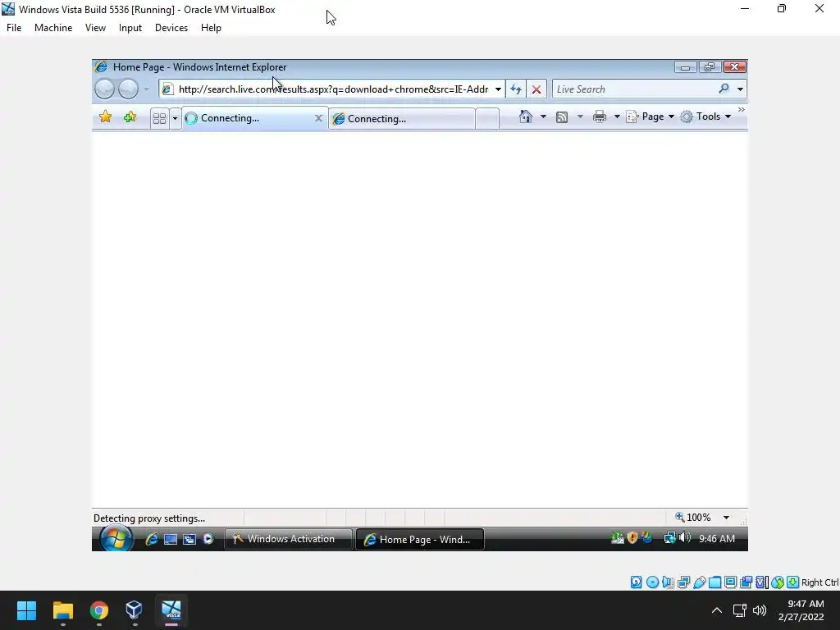Open VirtualBox Machine menu

point(53,28)
